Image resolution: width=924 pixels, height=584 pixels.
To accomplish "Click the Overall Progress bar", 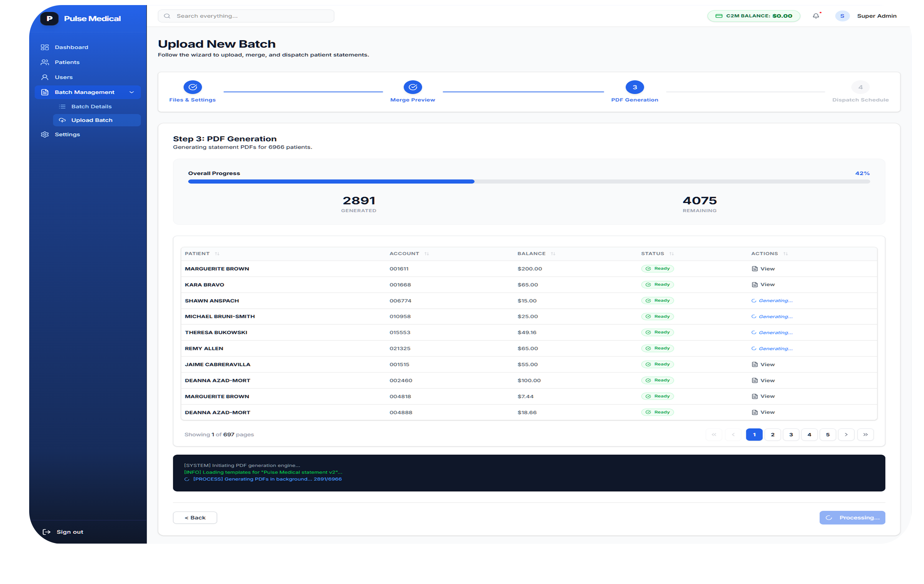I will pyautogui.click(x=528, y=181).
